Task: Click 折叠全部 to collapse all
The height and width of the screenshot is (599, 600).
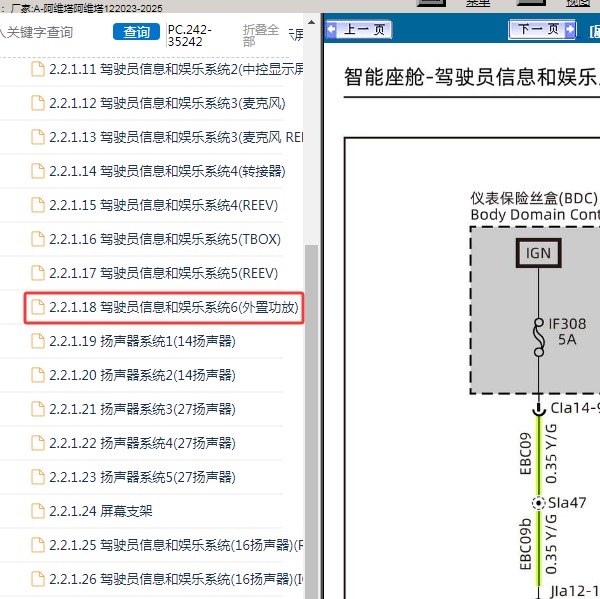Action: pos(261,35)
